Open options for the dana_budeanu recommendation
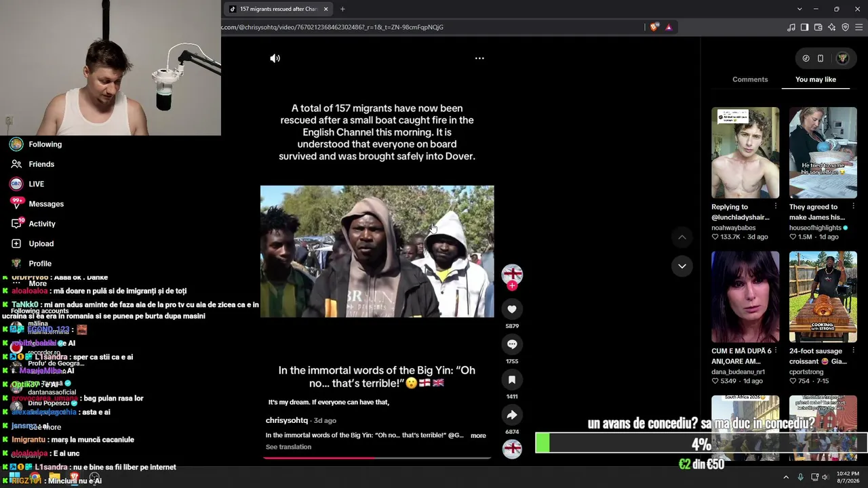The width and height of the screenshot is (868, 488). click(775, 350)
